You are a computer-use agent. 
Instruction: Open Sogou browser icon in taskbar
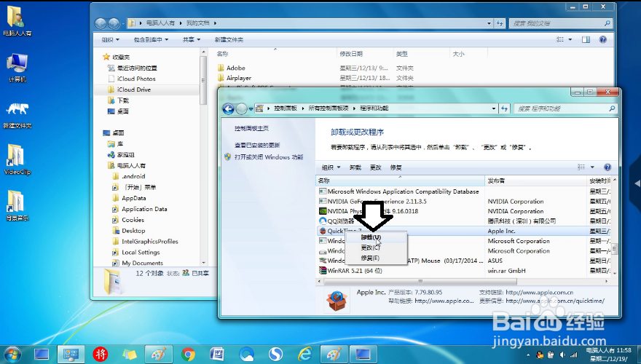(x=275, y=355)
